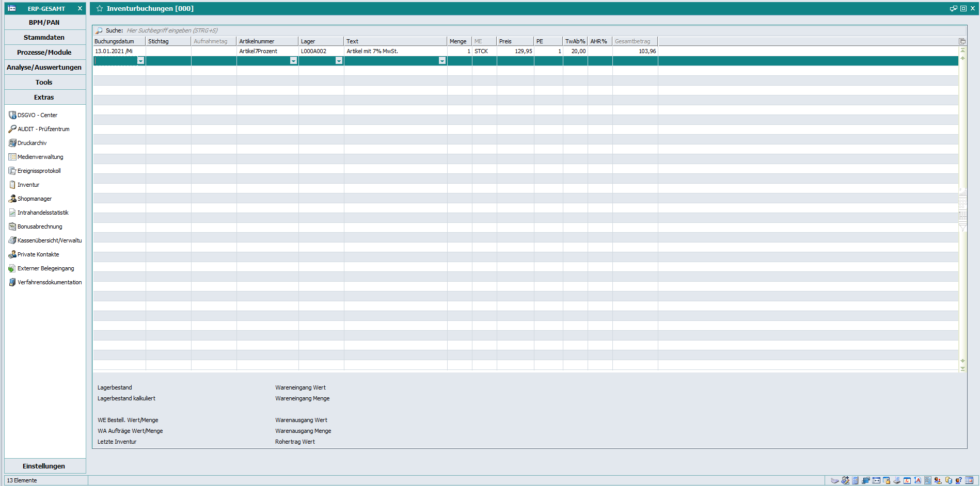Open the DSGVO - Center item

click(x=37, y=115)
